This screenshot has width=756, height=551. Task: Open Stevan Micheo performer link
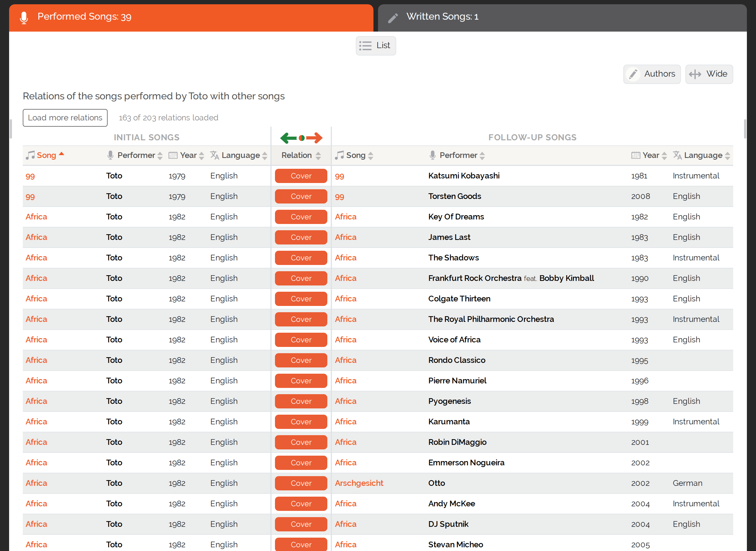[455, 545]
